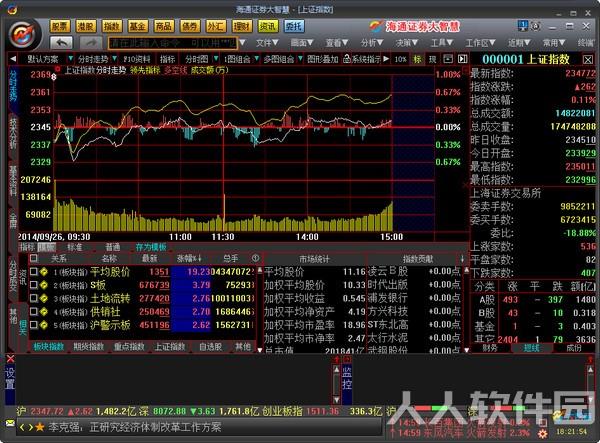Viewport: 600px width, 443px height.
Task: Click the left arrow on the chart toolbar
Action: pyautogui.click(x=13, y=59)
